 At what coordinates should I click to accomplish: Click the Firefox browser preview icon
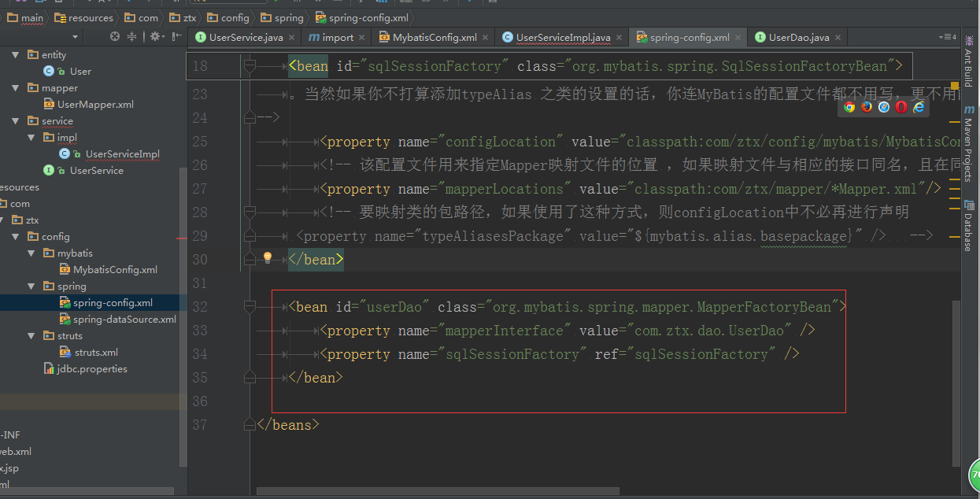867,107
